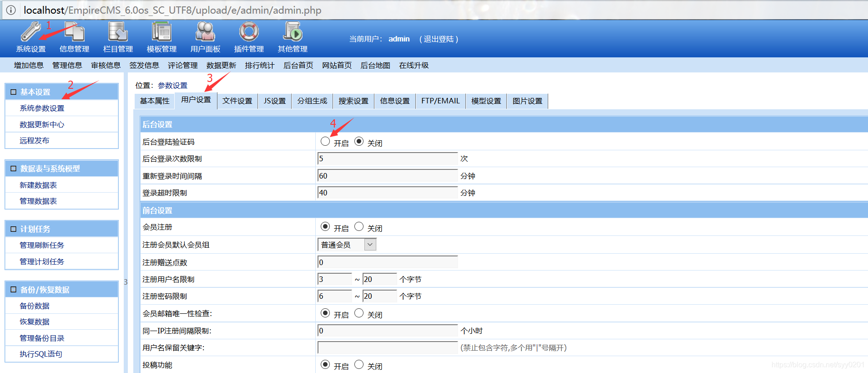Open the 注册会员默认会员组 dropdown
The width and height of the screenshot is (868, 373).
347,245
